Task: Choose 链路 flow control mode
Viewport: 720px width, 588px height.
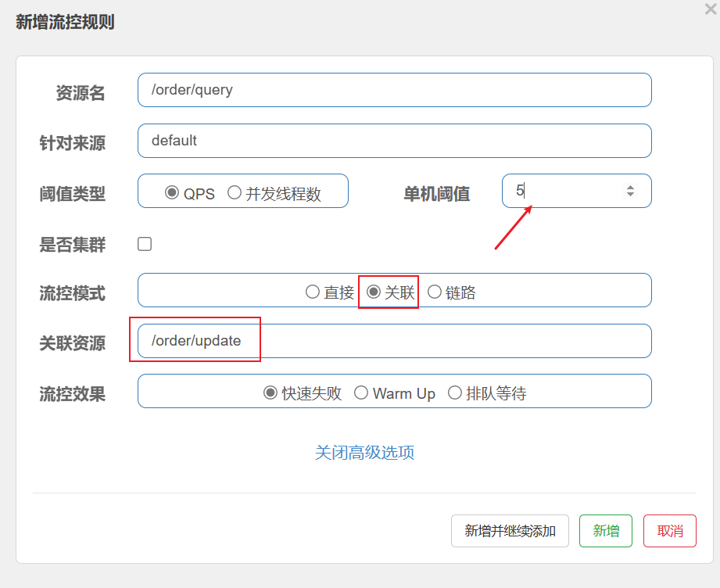Action: point(435,292)
